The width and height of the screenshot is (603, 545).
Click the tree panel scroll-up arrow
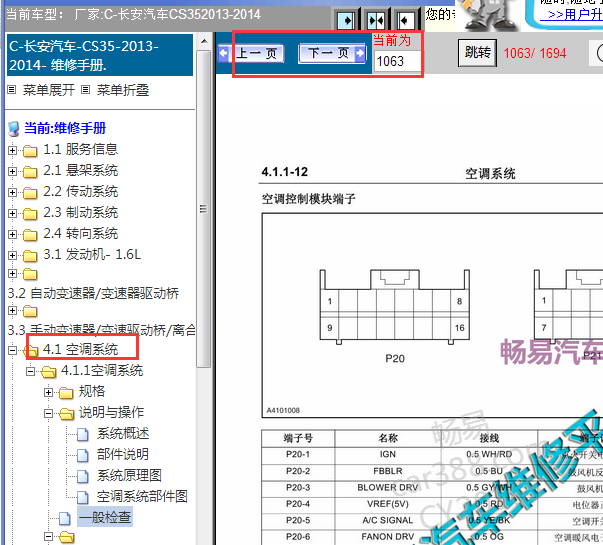[204, 41]
